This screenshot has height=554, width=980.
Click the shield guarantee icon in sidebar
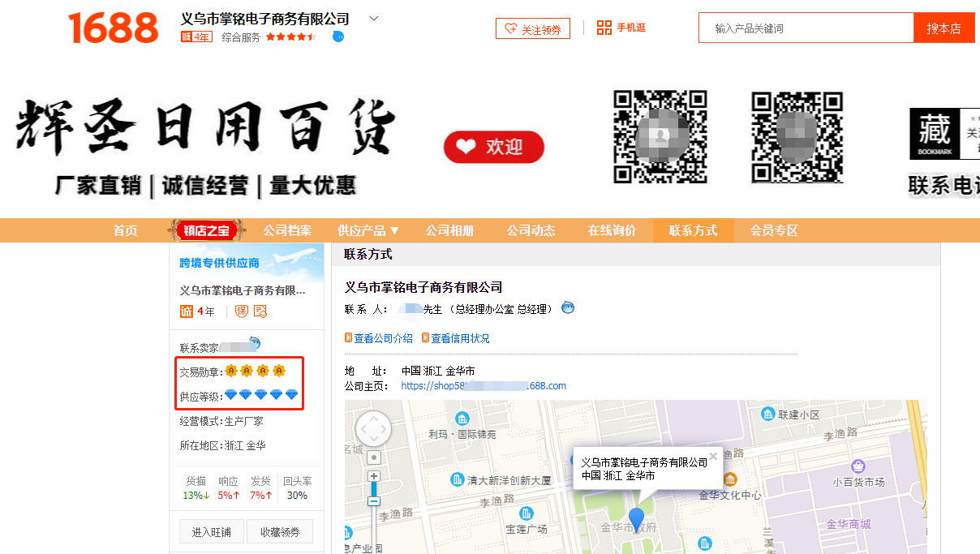(x=242, y=311)
